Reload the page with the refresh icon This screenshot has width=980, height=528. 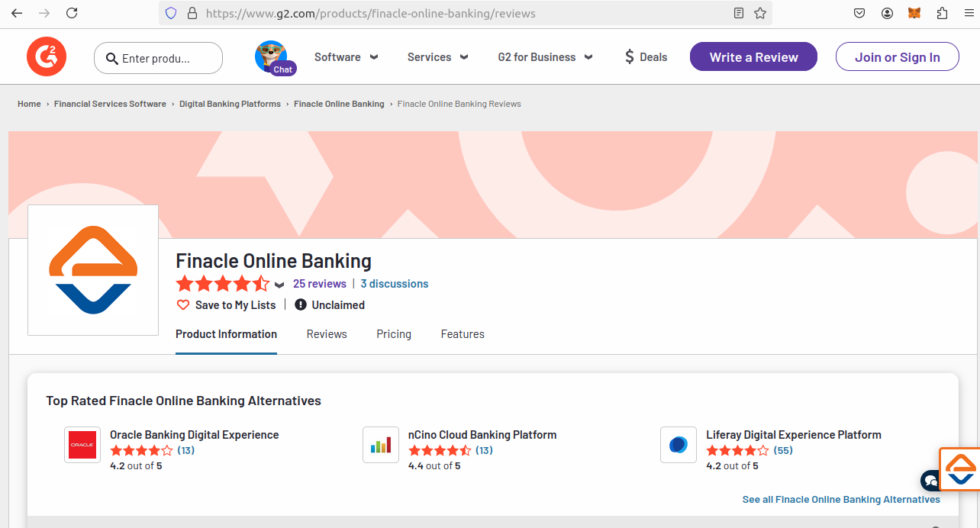[x=72, y=13]
